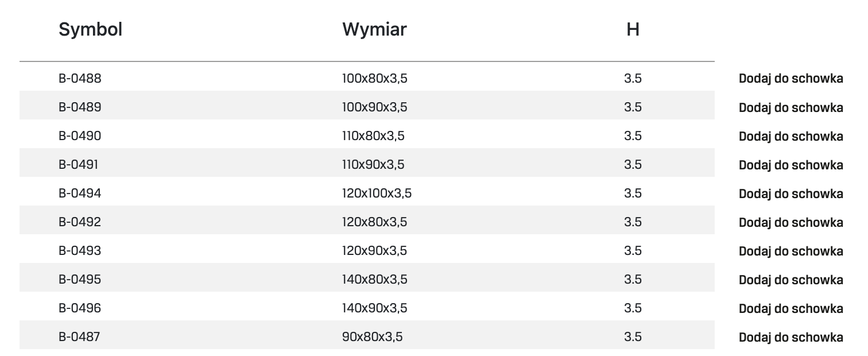Click Dodaj do schowka for B-0493
The image size is (868, 356).
(790, 251)
